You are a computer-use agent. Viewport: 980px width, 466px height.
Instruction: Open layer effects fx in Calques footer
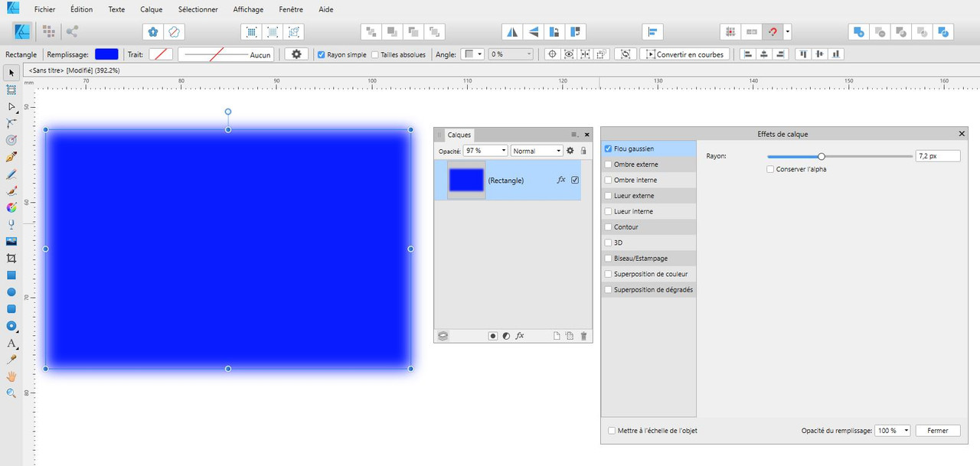[520, 336]
